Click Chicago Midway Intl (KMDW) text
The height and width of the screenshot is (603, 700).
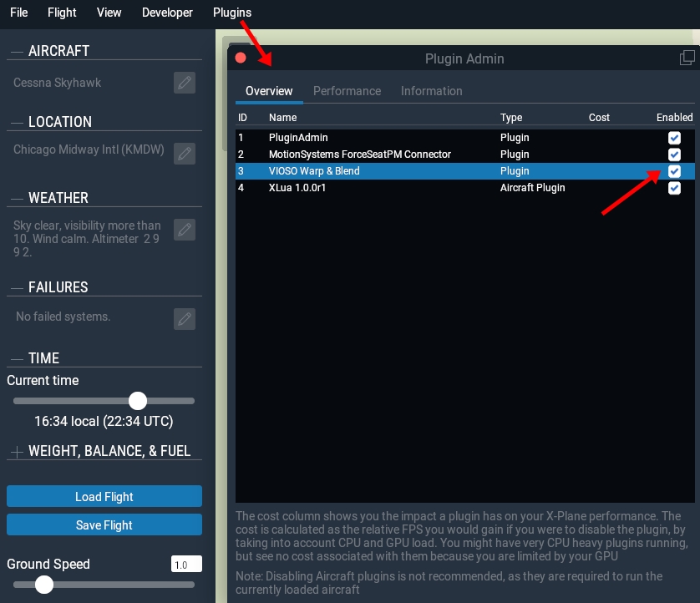click(x=89, y=149)
